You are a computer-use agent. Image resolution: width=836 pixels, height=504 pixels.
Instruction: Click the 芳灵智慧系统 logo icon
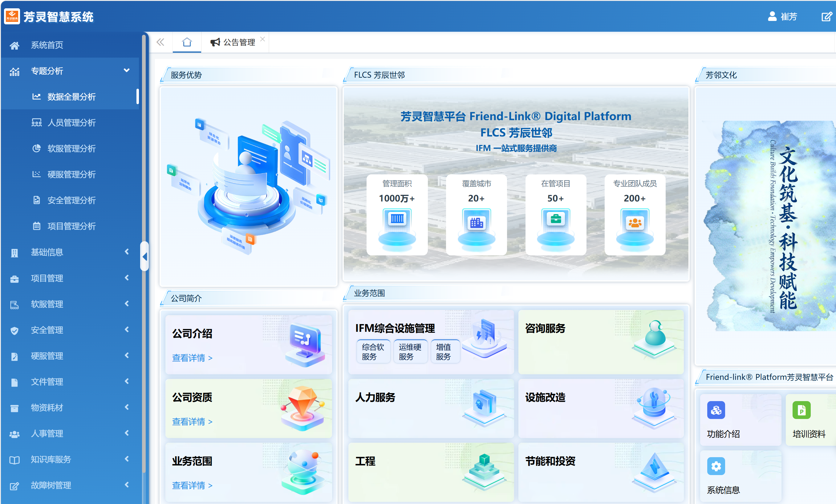click(x=12, y=16)
